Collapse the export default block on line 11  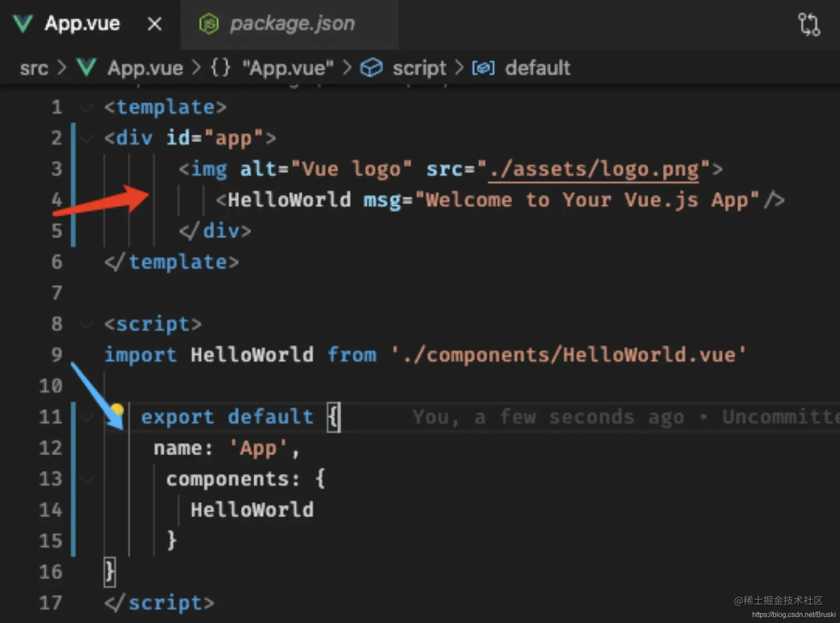click(x=87, y=417)
